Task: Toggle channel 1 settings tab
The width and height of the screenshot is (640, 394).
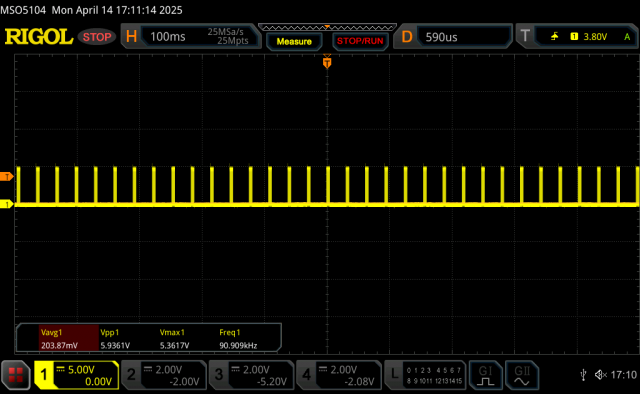Action: [76, 375]
